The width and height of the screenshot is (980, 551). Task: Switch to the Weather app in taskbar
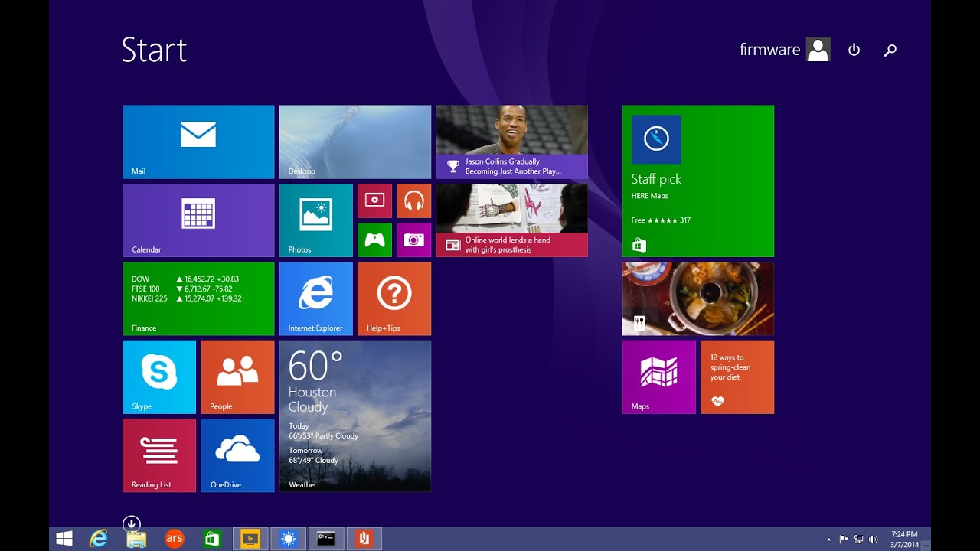coord(288,539)
